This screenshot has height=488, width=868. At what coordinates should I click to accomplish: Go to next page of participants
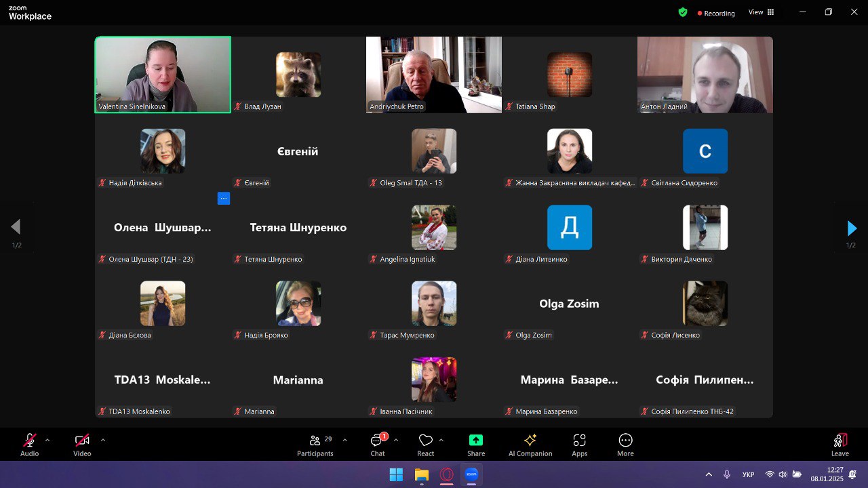(852, 228)
